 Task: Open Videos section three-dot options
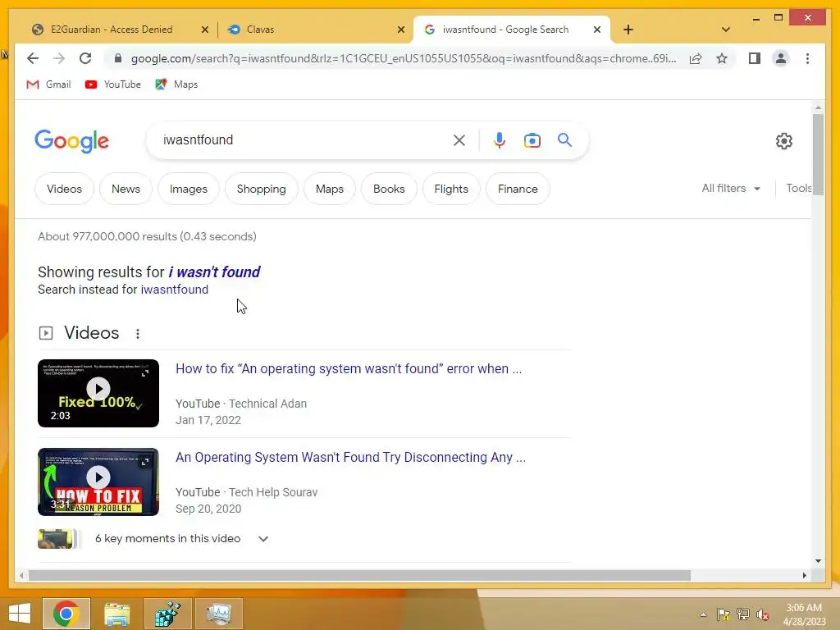click(138, 334)
